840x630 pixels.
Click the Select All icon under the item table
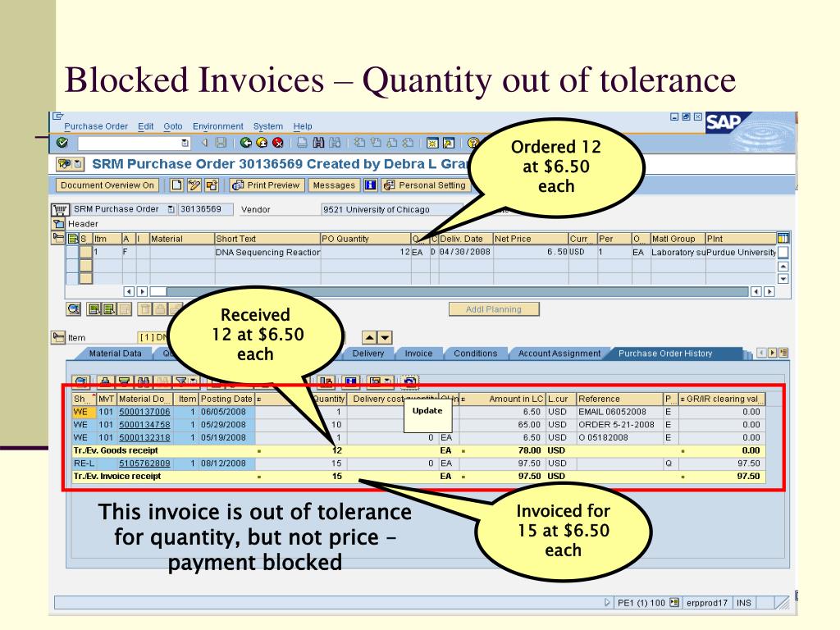pyautogui.click(x=94, y=309)
